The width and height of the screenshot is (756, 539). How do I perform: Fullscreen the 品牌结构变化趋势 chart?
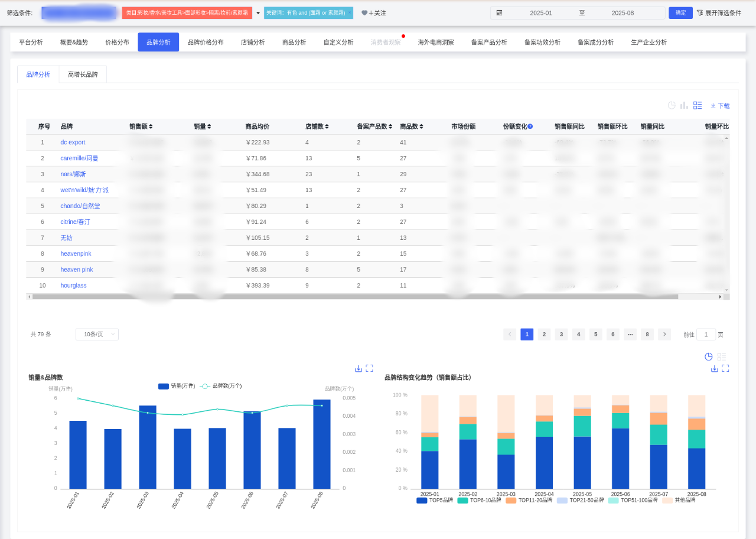[725, 368]
